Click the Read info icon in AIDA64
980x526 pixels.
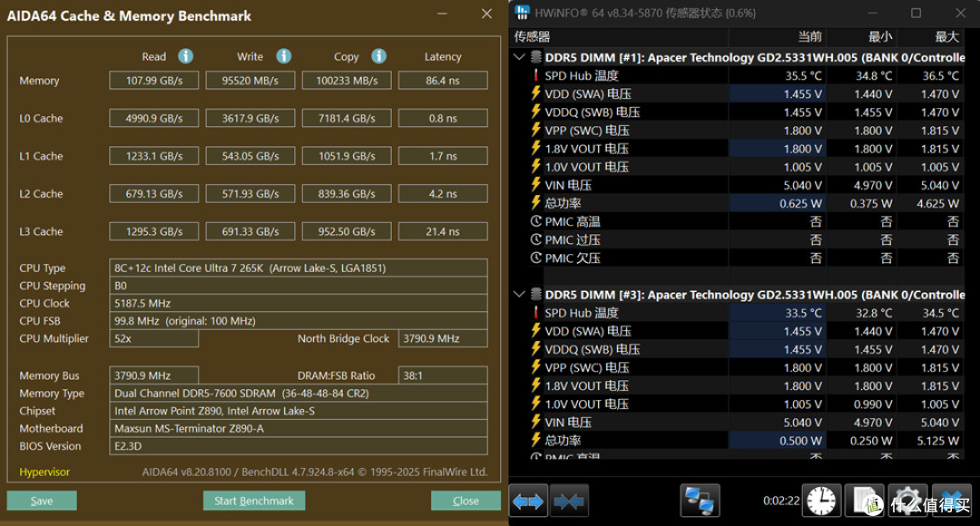186,56
